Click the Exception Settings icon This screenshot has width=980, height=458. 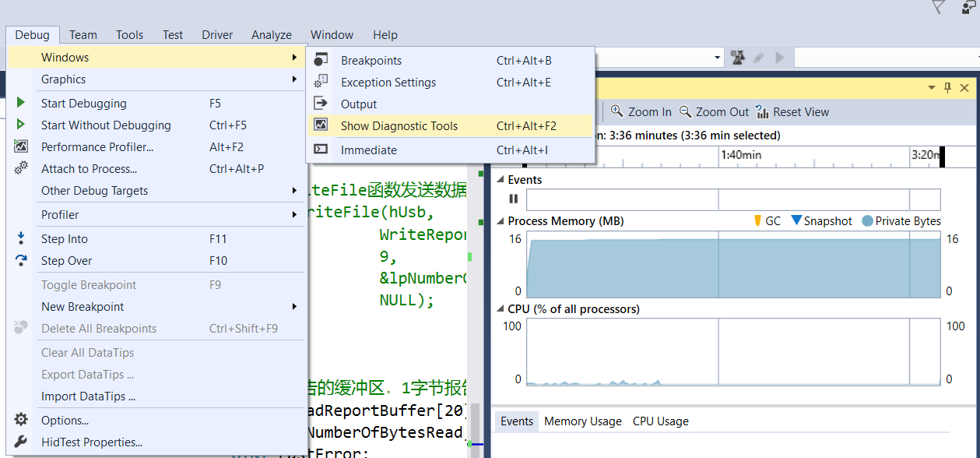pyautogui.click(x=321, y=82)
